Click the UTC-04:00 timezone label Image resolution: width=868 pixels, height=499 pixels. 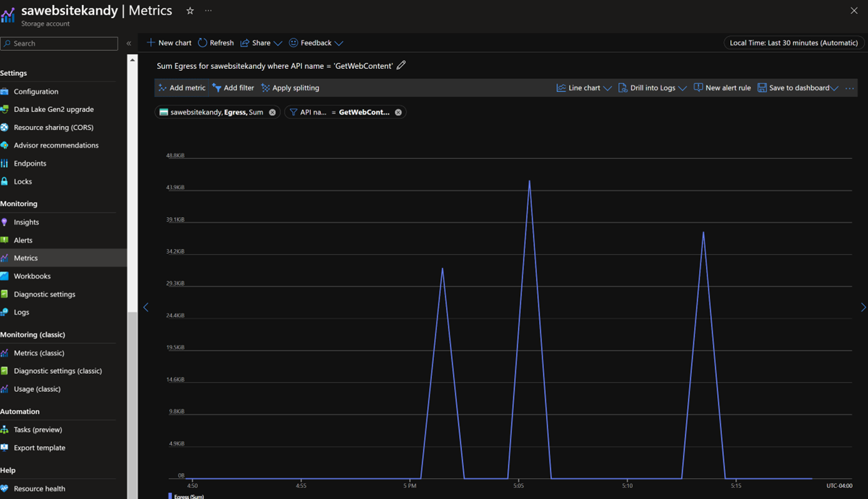[839, 486]
